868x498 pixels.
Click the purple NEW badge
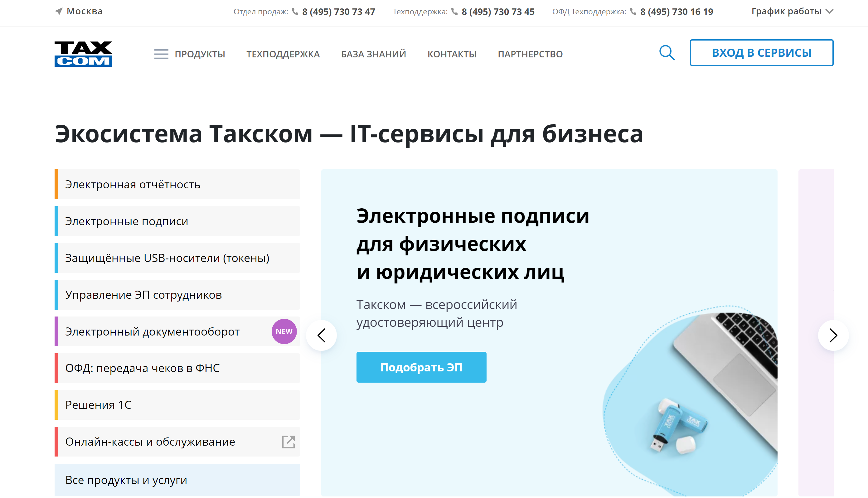(x=284, y=331)
